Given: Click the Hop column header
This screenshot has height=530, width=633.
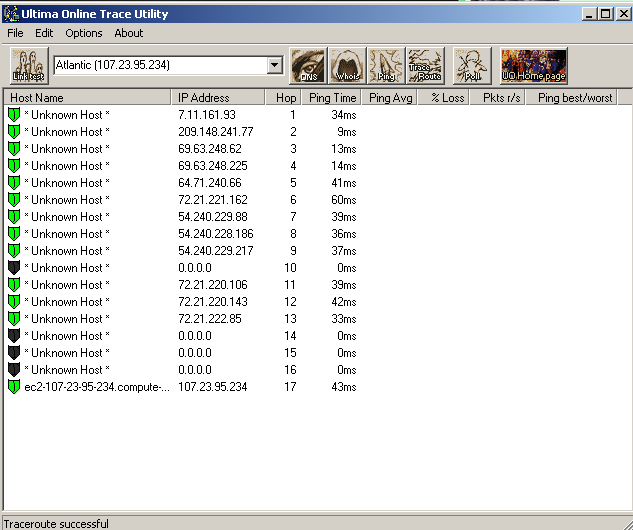Looking at the screenshot, I should click(283, 98).
